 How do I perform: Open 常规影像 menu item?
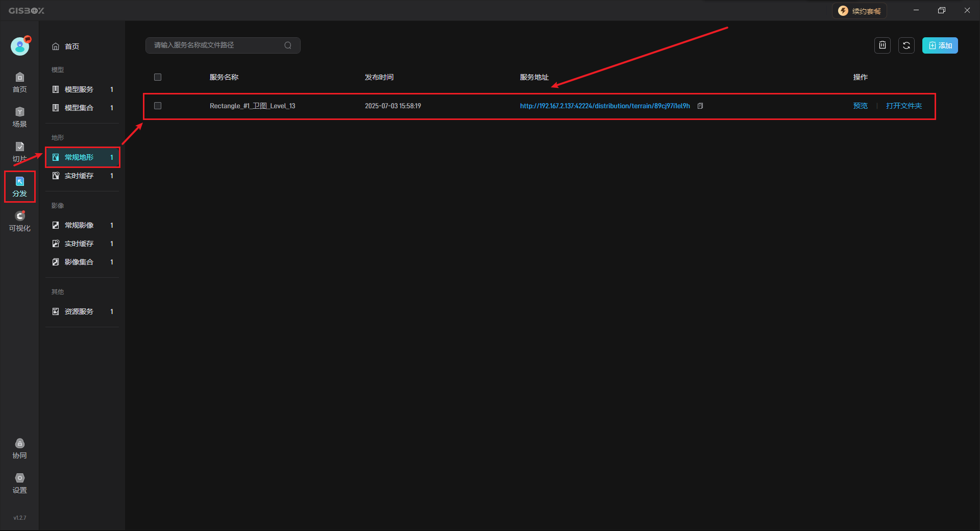pyautogui.click(x=83, y=225)
